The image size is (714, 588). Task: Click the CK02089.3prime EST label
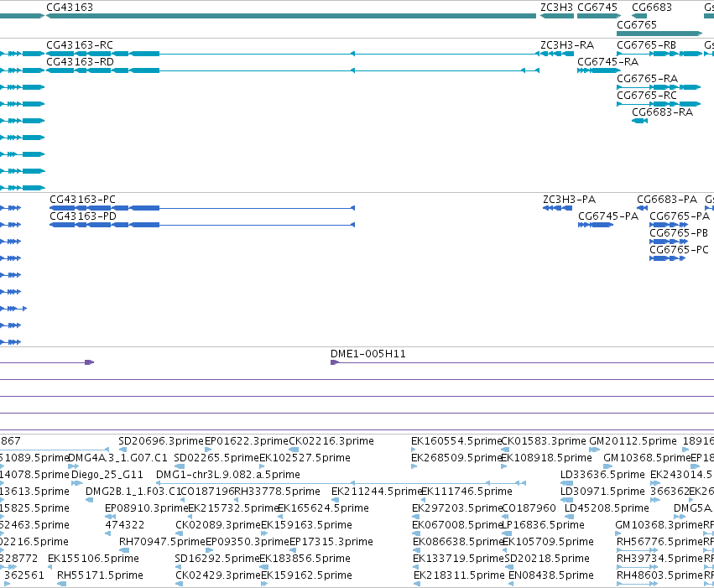tap(218, 525)
